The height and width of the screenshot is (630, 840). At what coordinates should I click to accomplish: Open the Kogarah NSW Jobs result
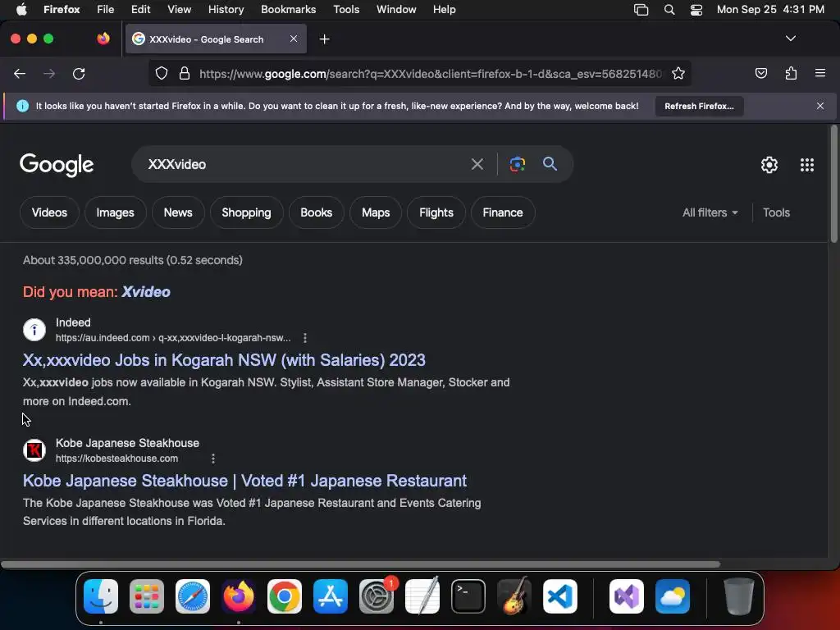click(224, 360)
